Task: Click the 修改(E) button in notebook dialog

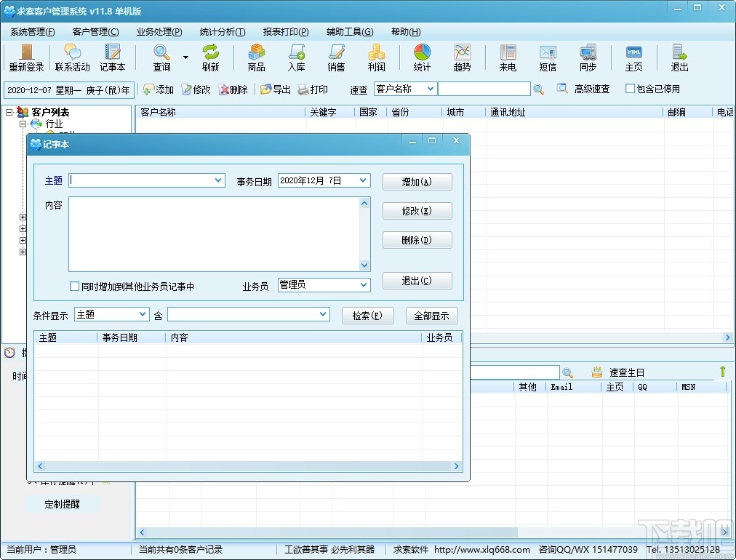Action: (x=417, y=211)
